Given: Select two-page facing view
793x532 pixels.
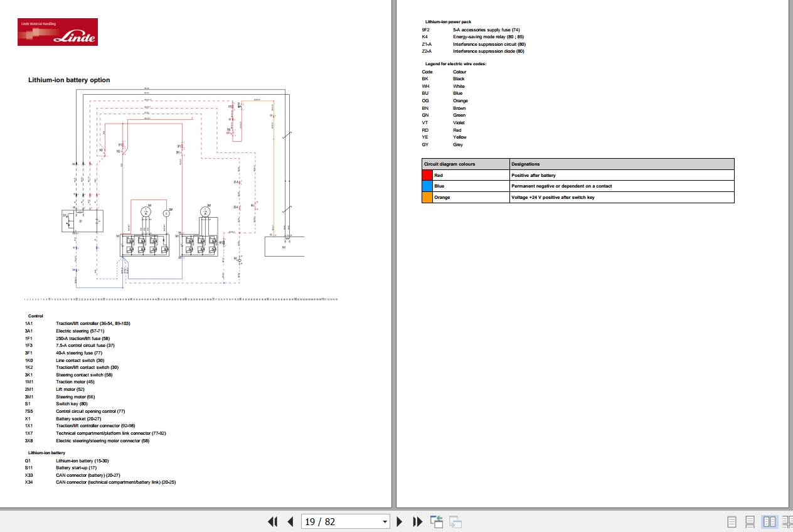Looking at the screenshot, I should click(769, 521).
